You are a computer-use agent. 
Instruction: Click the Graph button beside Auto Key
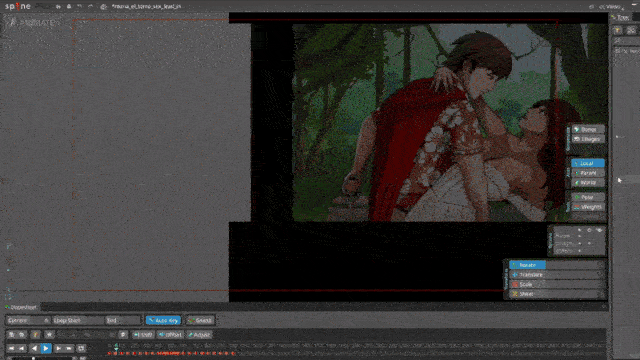click(x=200, y=320)
